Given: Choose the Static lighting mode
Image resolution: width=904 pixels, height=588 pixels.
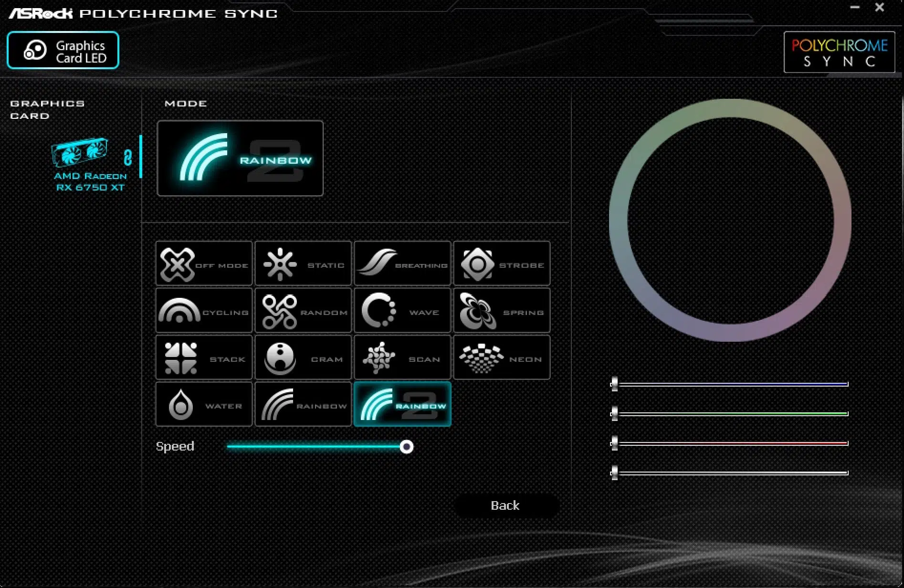Looking at the screenshot, I should 303,263.
